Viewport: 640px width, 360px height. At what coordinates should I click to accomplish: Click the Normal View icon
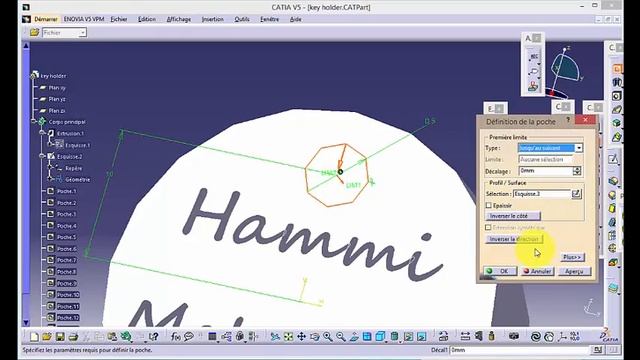click(x=354, y=337)
